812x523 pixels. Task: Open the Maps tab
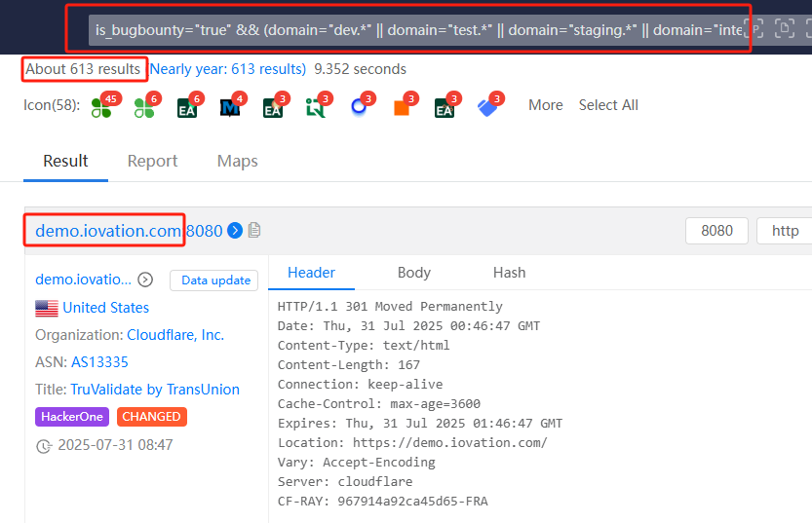(x=237, y=161)
